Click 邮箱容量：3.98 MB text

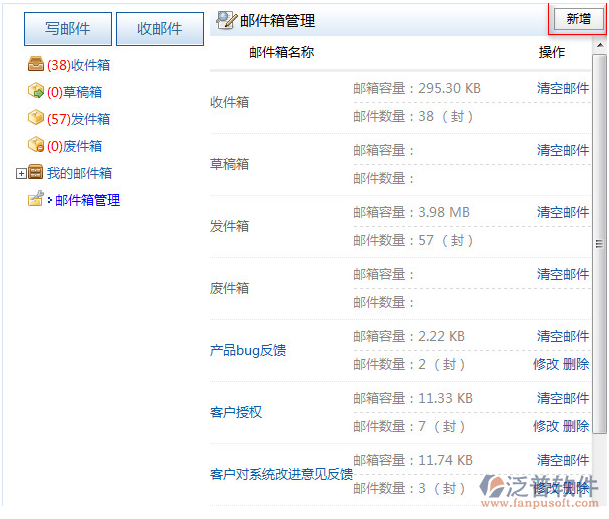(x=411, y=212)
